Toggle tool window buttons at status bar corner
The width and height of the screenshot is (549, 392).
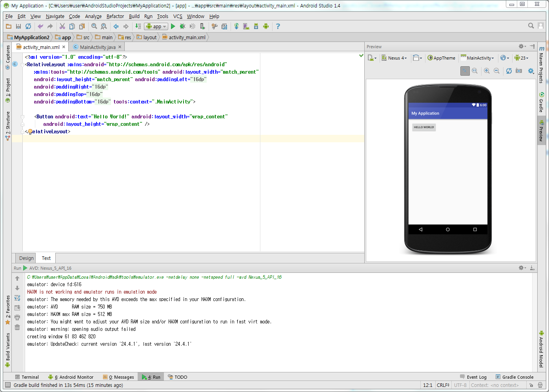click(8, 385)
